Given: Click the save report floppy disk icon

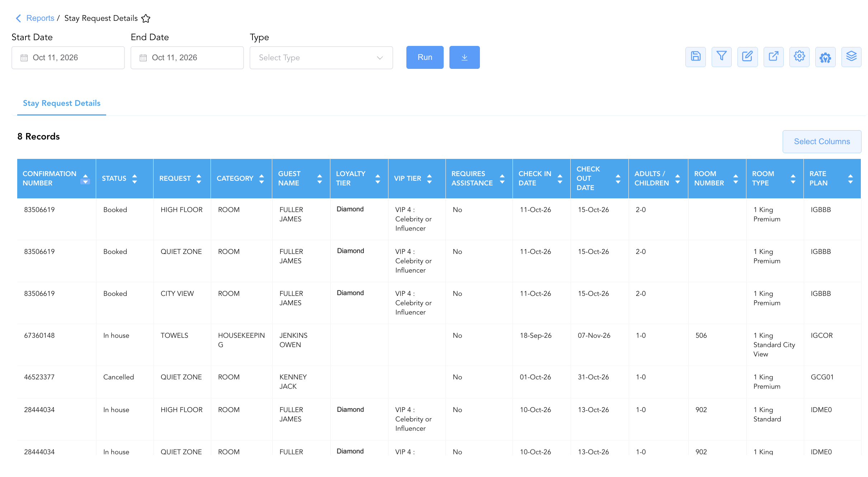Looking at the screenshot, I should coord(695,57).
